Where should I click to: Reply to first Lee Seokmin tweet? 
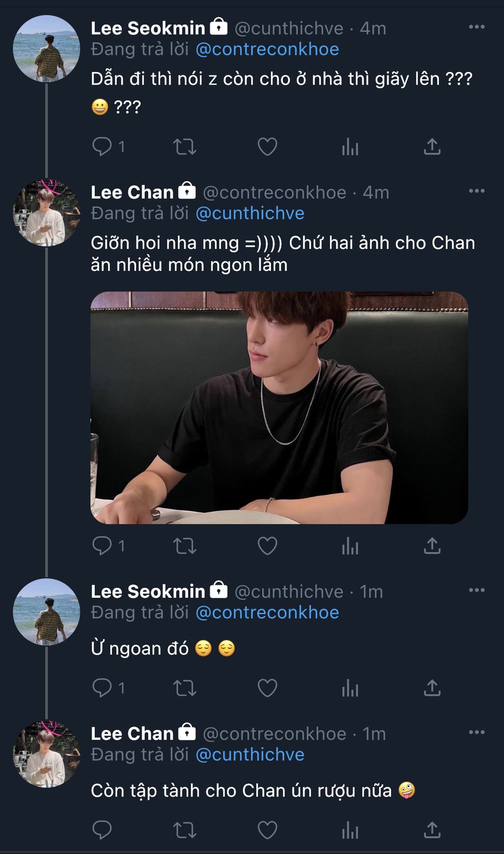pyautogui.click(x=102, y=146)
